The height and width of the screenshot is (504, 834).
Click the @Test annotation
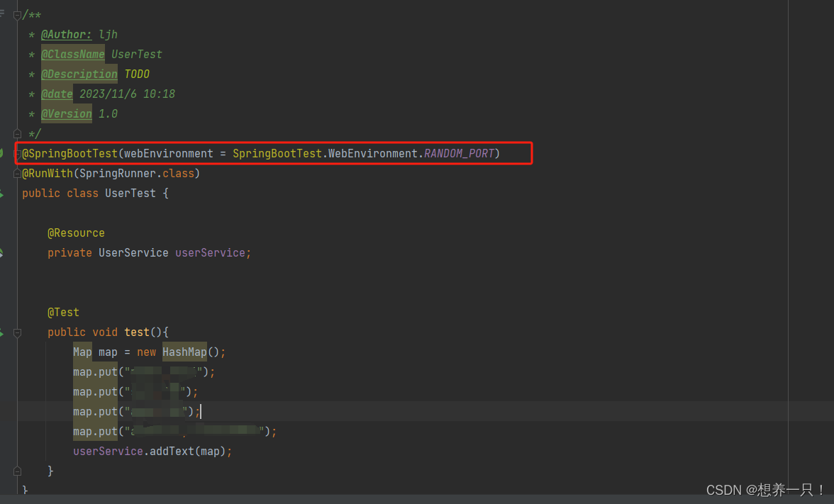pyautogui.click(x=63, y=313)
